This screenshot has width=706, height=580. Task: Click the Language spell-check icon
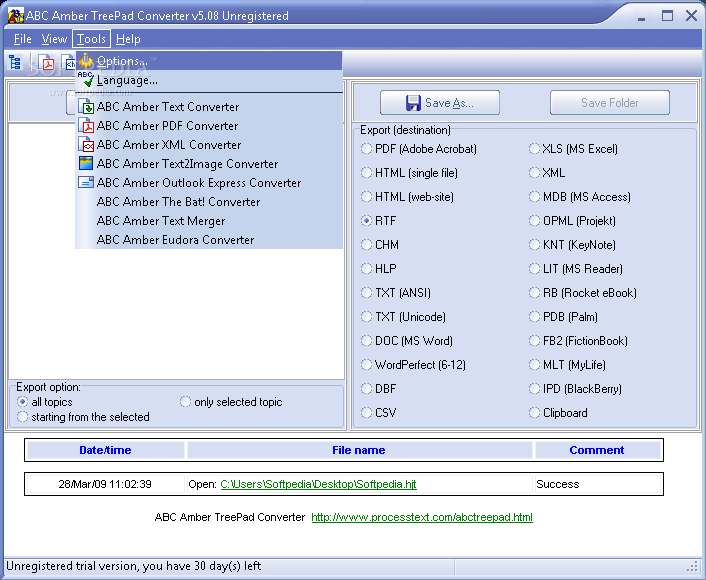coord(86,79)
